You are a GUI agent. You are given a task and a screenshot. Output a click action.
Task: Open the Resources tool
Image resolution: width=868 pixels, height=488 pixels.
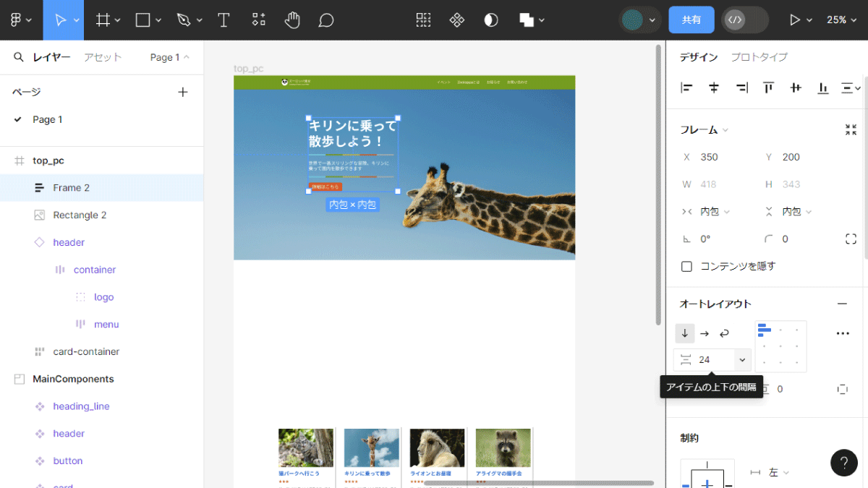click(x=258, y=20)
